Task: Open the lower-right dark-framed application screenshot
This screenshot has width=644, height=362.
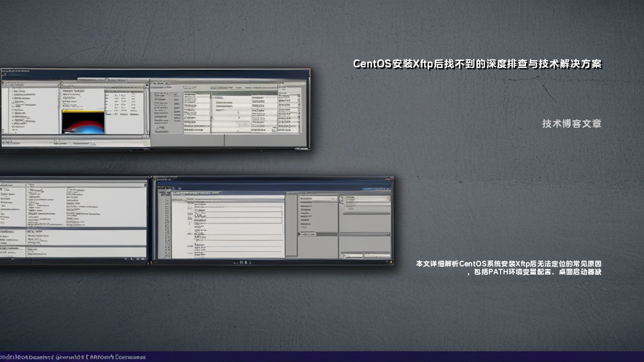Action: click(x=273, y=220)
